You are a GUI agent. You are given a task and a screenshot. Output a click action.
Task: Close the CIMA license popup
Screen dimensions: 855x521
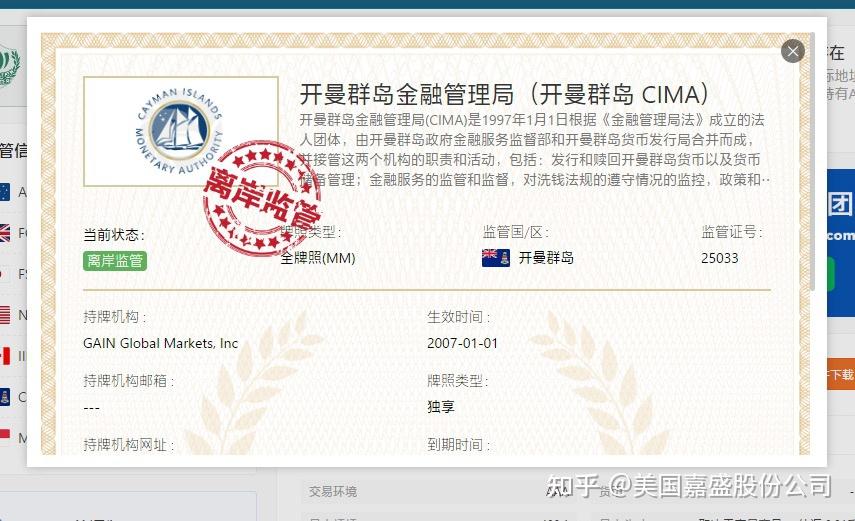pyautogui.click(x=792, y=51)
